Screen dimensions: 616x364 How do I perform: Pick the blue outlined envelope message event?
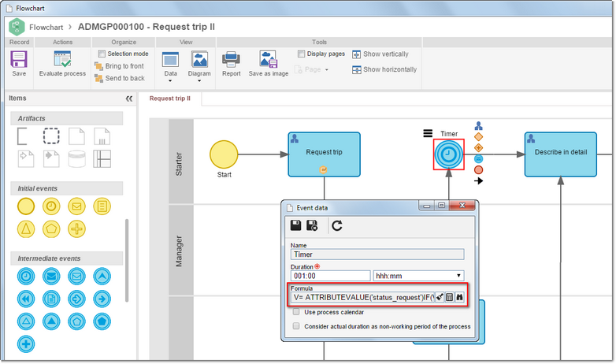[76, 276]
